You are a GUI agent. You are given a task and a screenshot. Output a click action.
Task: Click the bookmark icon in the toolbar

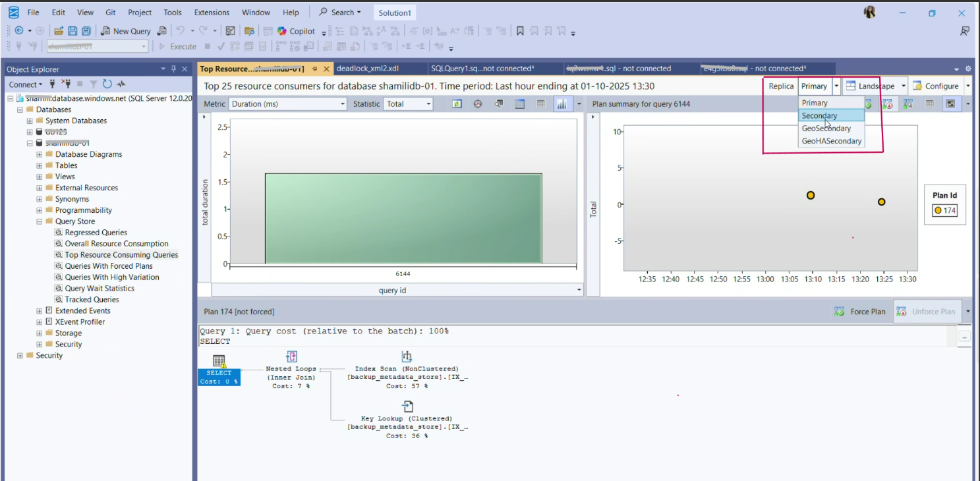[x=520, y=31]
